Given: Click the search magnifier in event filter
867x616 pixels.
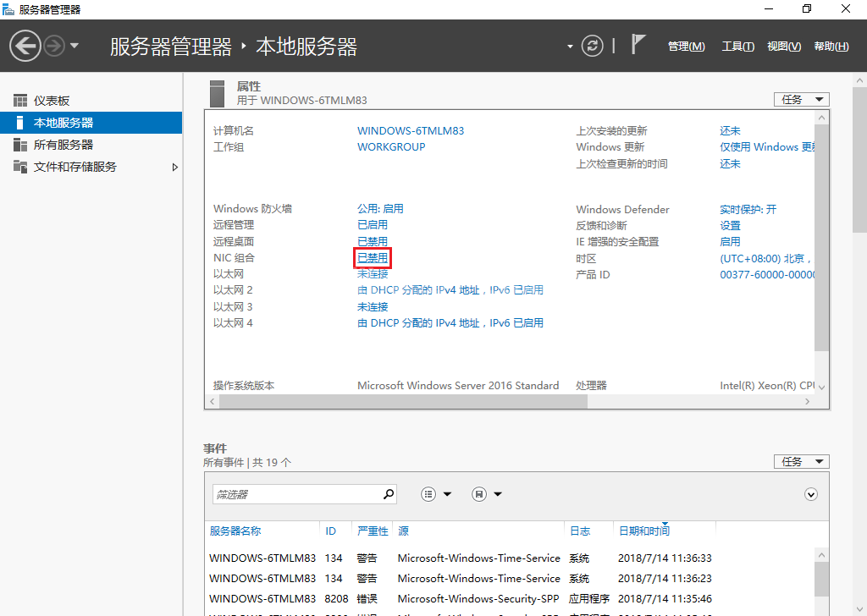Looking at the screenshot, I should [389, 494].
